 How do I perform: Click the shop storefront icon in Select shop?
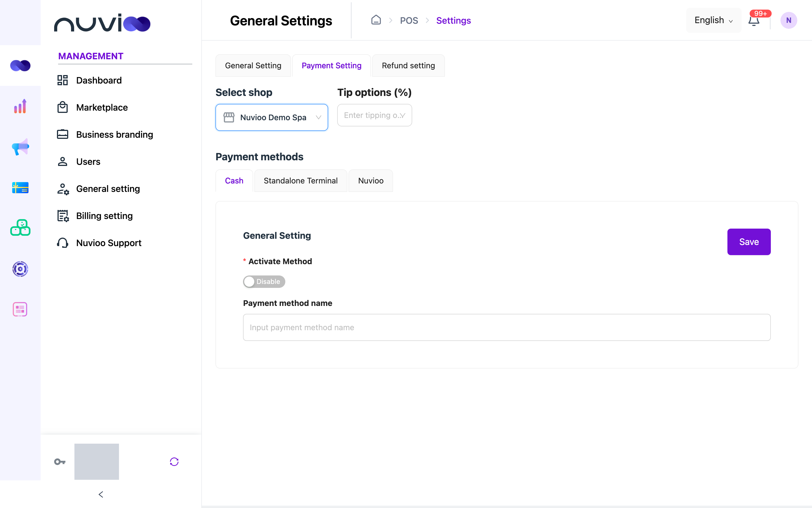point(229,117)
